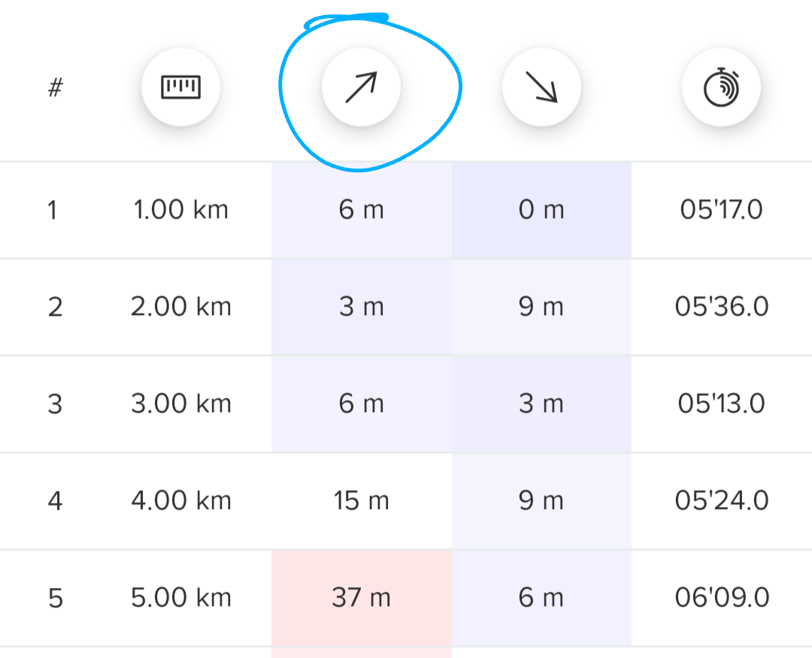
Task: Select lap 1 time 05'17.0
Action: (721, 210)
